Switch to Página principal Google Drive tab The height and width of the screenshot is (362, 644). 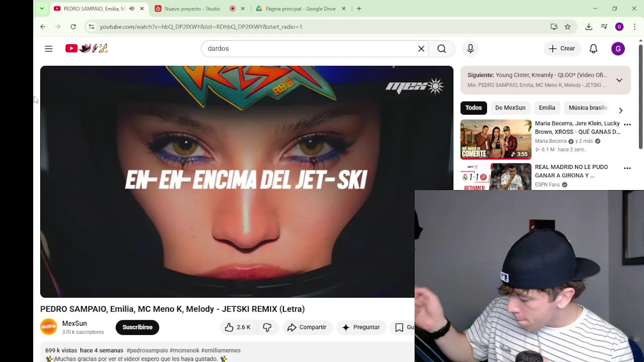(x=300, y=9)
